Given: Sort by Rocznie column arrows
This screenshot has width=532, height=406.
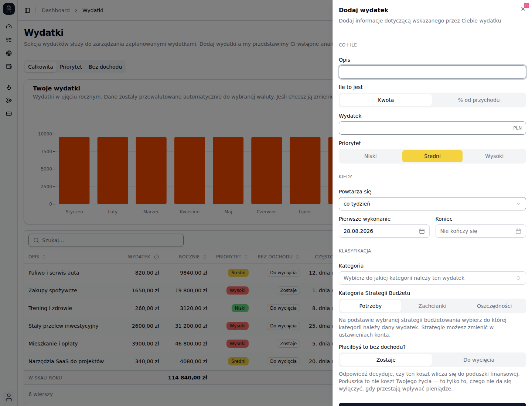Looking at the screenshot, I should [205, 257].
